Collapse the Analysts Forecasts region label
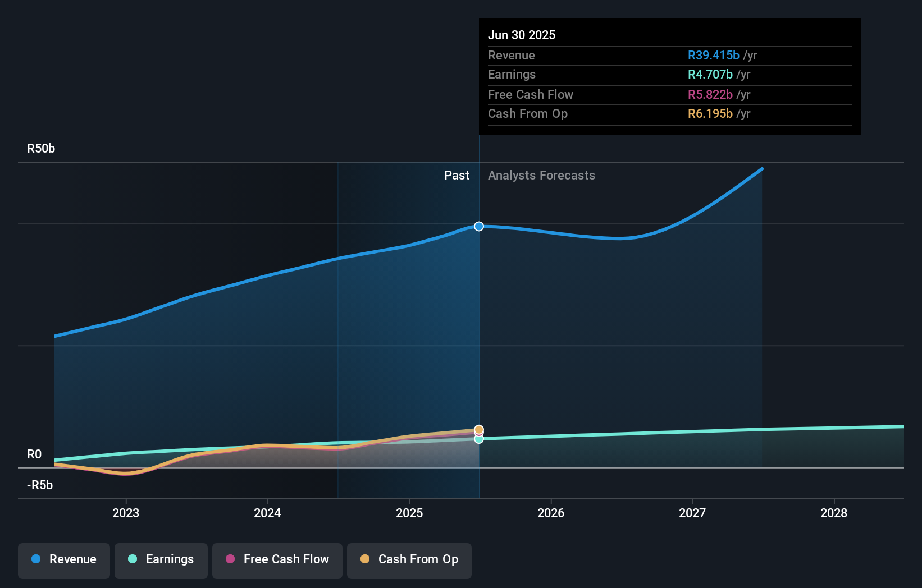This screenshot has width=922, height=588. click(541, 175)
